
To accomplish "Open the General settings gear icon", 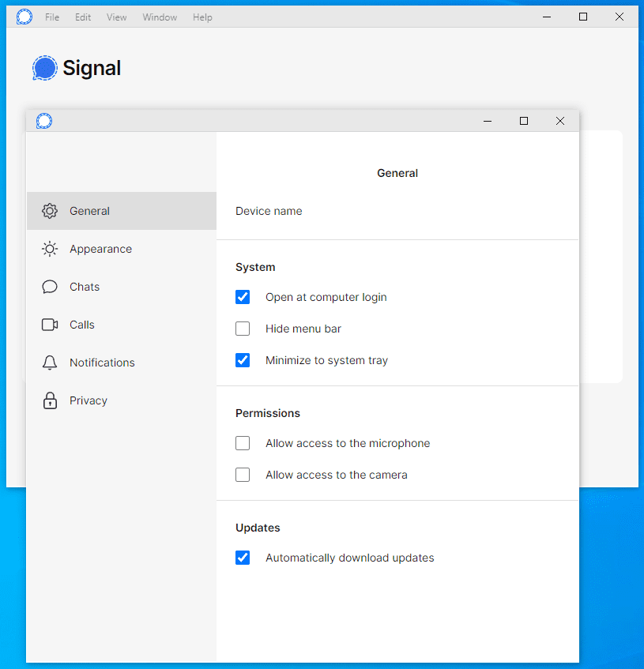I will [x=50, y=211].
